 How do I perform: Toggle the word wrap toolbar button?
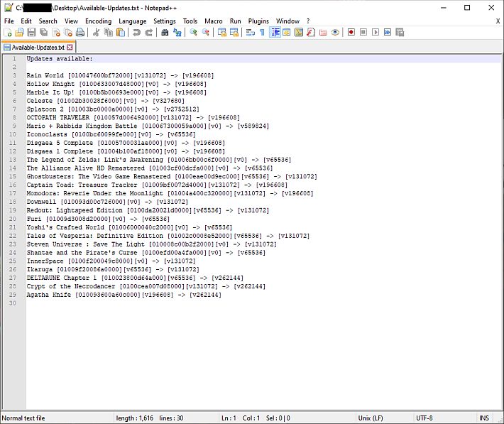pos(250,33)
